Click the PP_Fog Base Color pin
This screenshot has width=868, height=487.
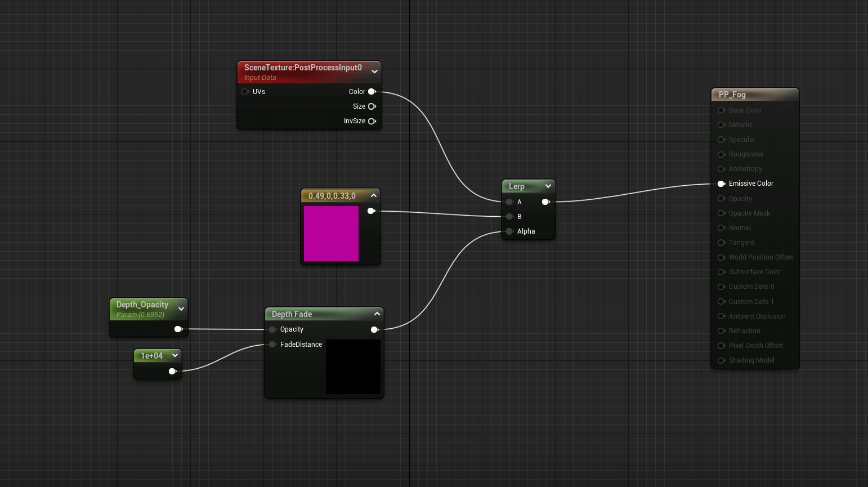[x=721, y=110]
